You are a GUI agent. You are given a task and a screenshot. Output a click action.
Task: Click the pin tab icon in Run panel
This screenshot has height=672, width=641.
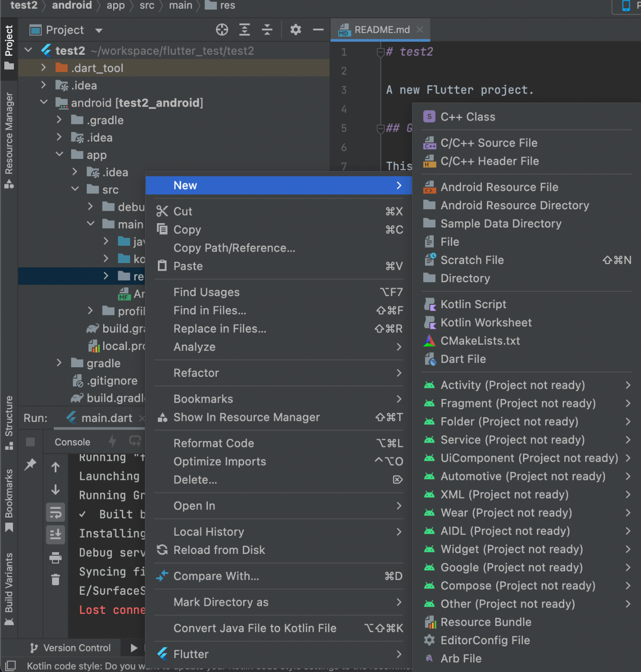pos(30,464)
